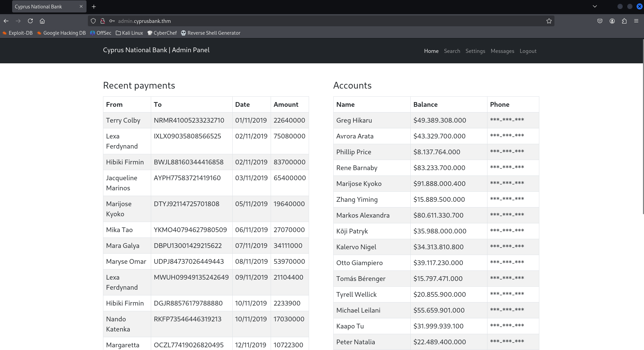Go back using the browser back arrow

(x=6, y=21)
